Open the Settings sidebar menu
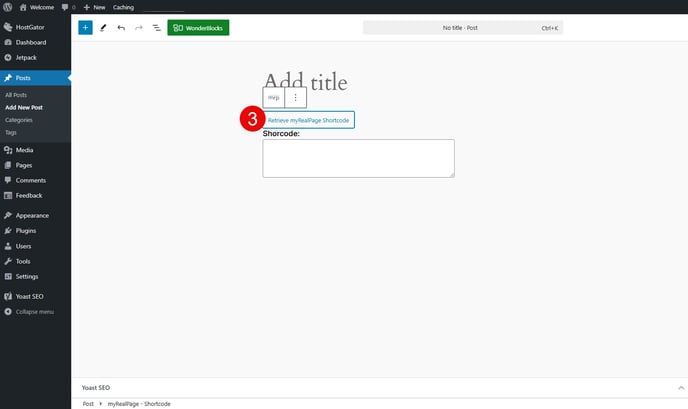The width and height of the screenshot is (688, 409). pos(35,276)
